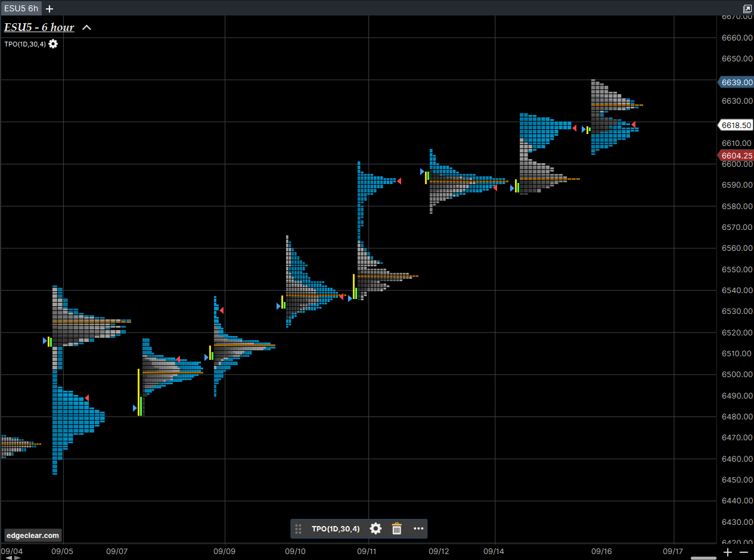Pop out the chart window at top right
The height and width of the screenshot is (560, 754).
click(747, 9)
